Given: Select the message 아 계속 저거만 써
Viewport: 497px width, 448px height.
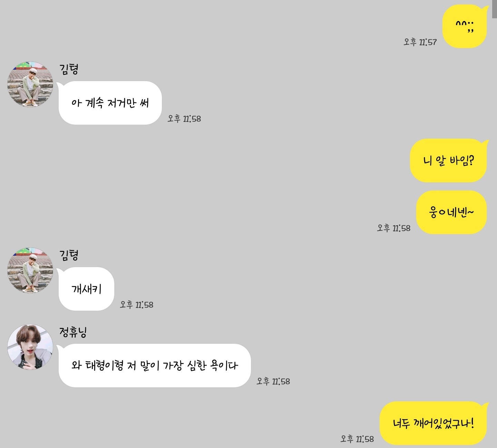Looking at the screenshot, I should [110, 103].
